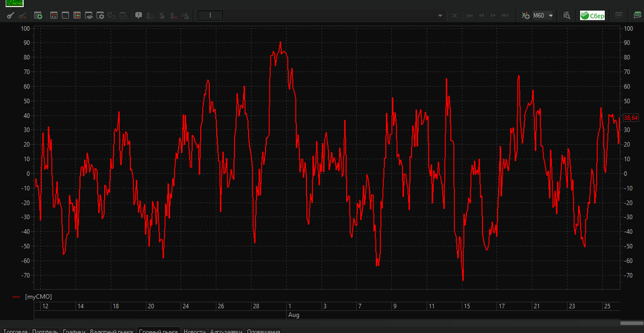Click the fast-forward double-arrow button

(x=493, y=16)
